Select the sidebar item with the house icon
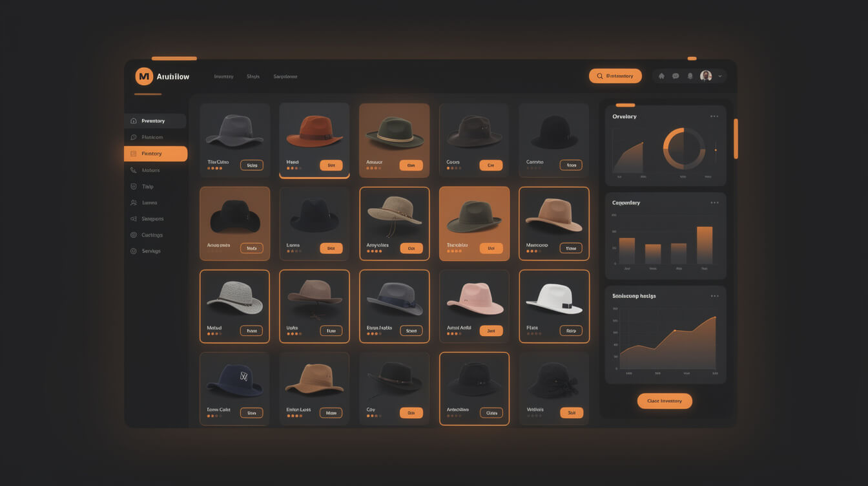Viewport: 868px width, 486px height. coord(155,121)
